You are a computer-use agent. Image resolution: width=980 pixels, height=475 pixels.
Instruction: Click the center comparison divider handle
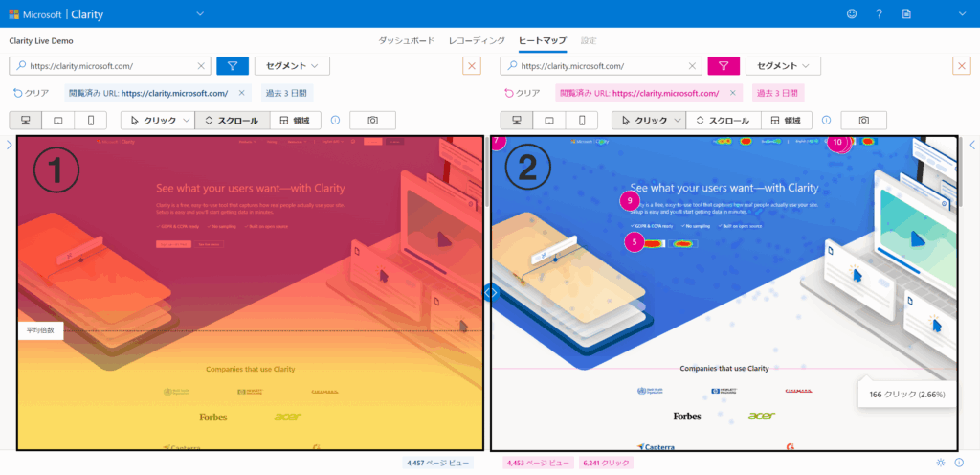(x=490, y=293)
